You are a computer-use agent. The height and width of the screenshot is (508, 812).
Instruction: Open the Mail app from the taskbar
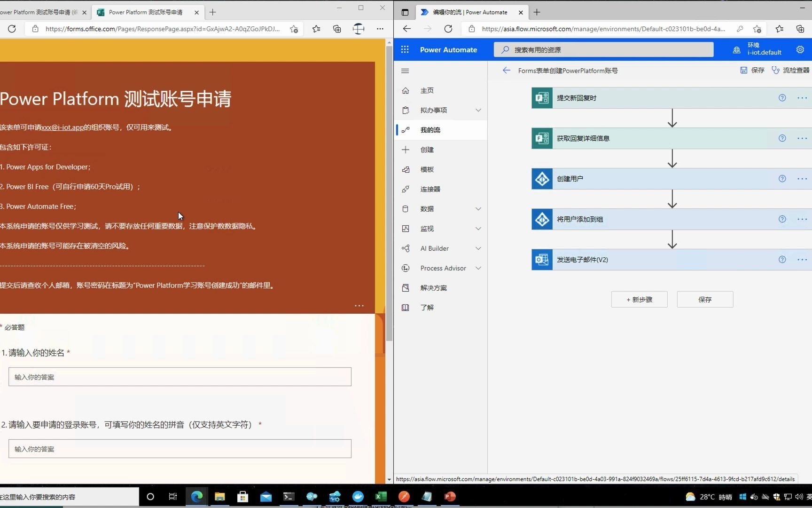tap(265, 496)
